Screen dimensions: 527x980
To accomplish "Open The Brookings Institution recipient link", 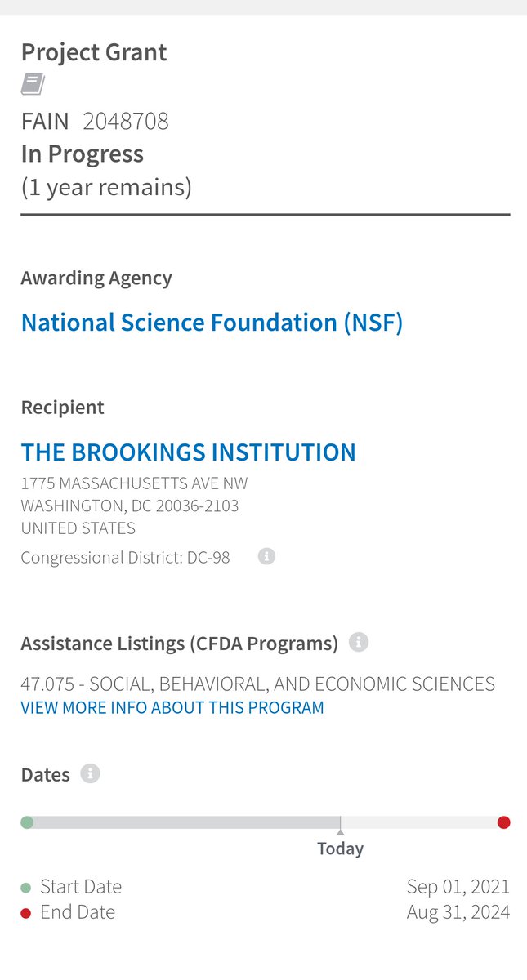I will (x=188, y=452).
